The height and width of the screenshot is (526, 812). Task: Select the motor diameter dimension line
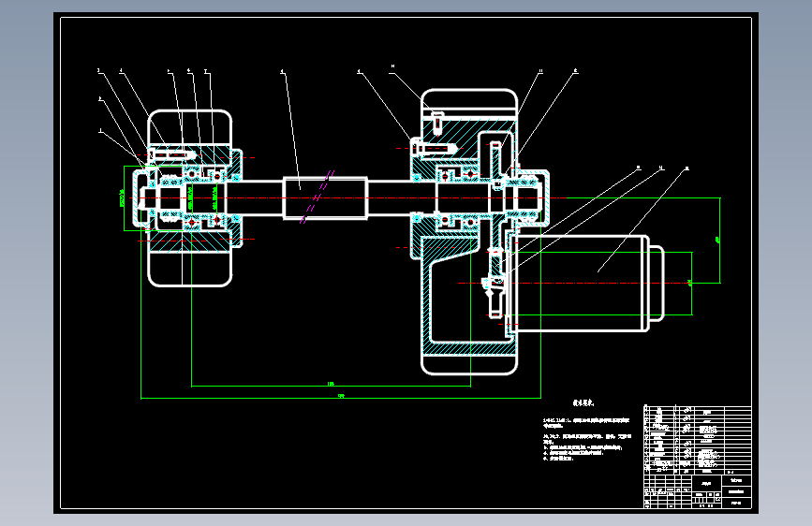point(692,284)
